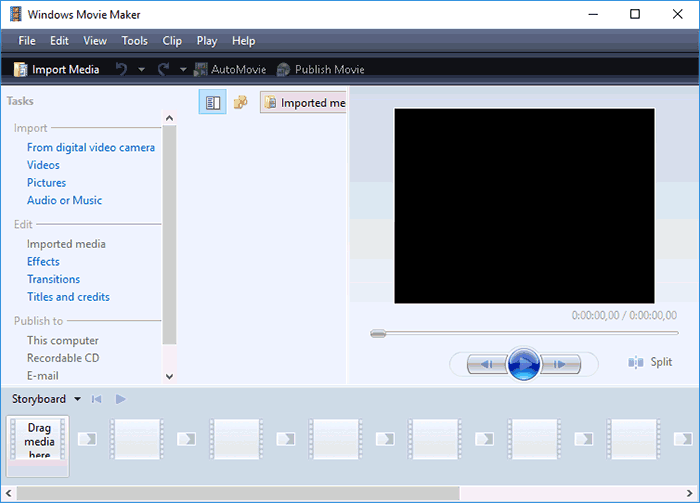Open the Transitions link

(53, 279)
